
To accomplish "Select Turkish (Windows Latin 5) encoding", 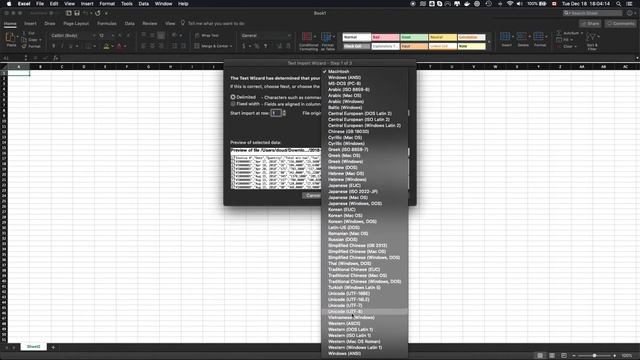I will tap(364, 287).
